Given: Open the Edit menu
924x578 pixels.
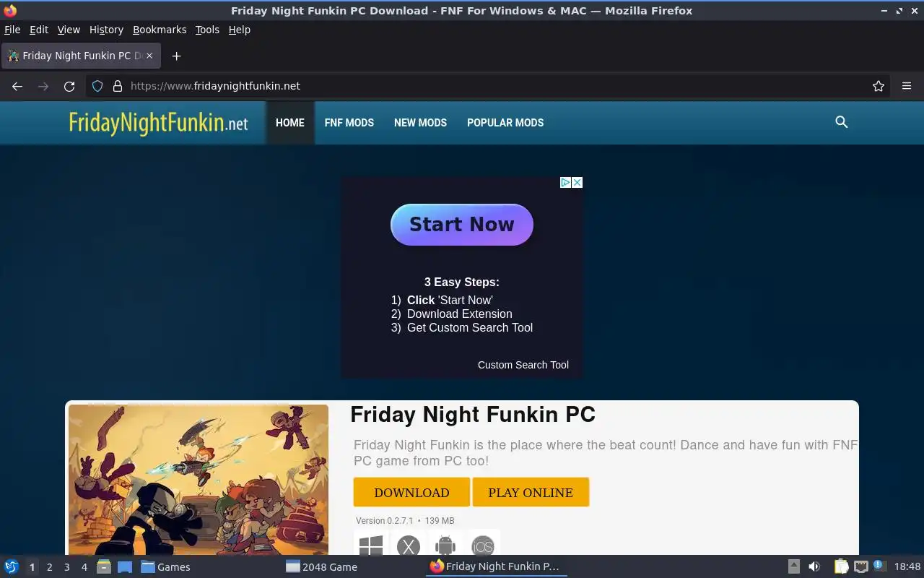Looking at the screenshot, I should (x=39, y=30).
